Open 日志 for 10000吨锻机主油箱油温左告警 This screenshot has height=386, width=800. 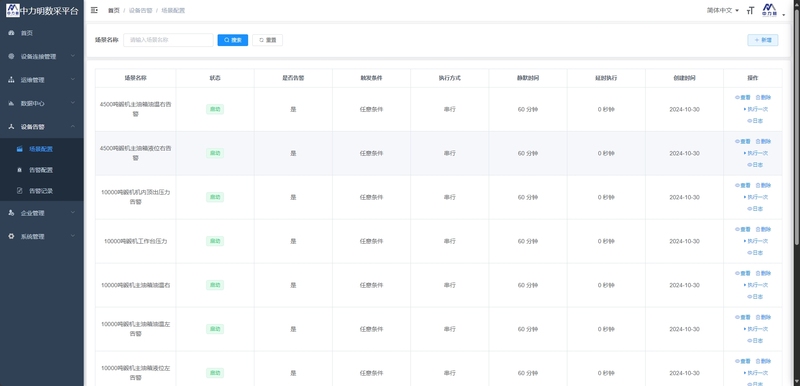pyautogui.click(x=756, y=341)
